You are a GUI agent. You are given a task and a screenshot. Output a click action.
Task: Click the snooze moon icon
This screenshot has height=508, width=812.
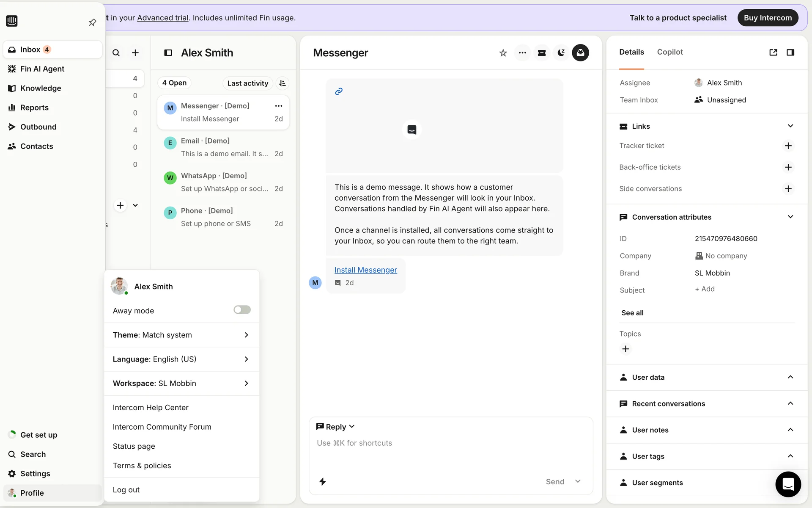[561, 53]
